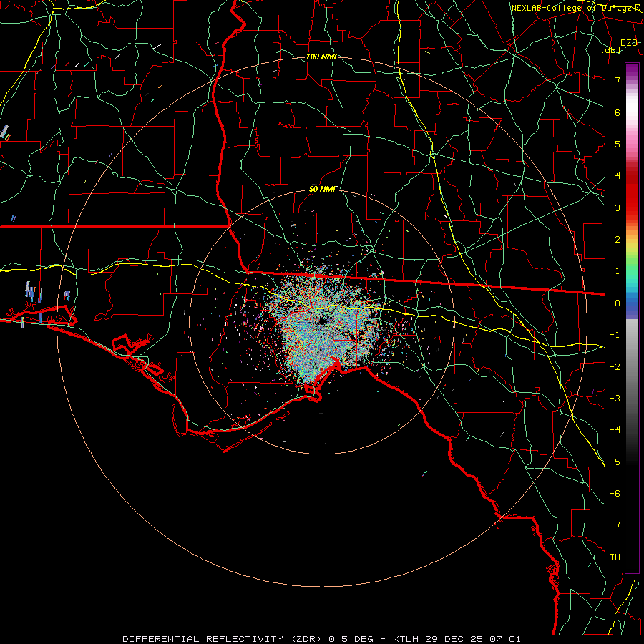Viewport: 644px width, 644px height.
Task: Click the ZDR dB color scale bar
Action: pos(632,318)
